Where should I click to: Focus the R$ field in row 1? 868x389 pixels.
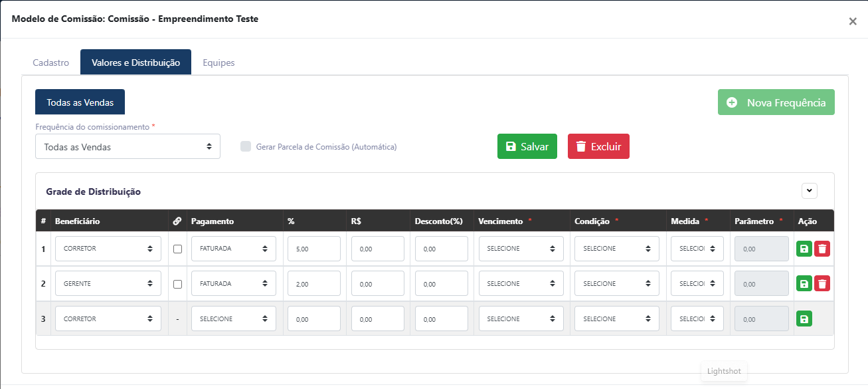[x=378, y=249]
